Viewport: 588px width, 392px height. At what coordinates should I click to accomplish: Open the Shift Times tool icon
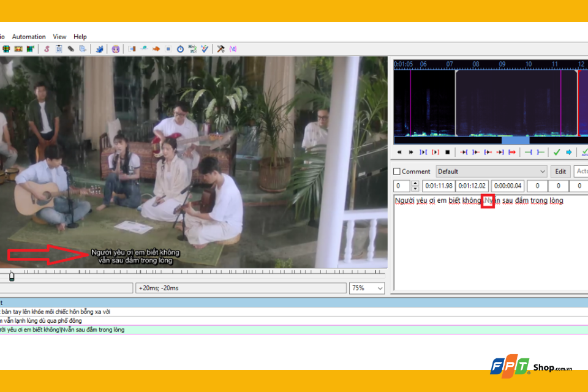tap(132, 49)
